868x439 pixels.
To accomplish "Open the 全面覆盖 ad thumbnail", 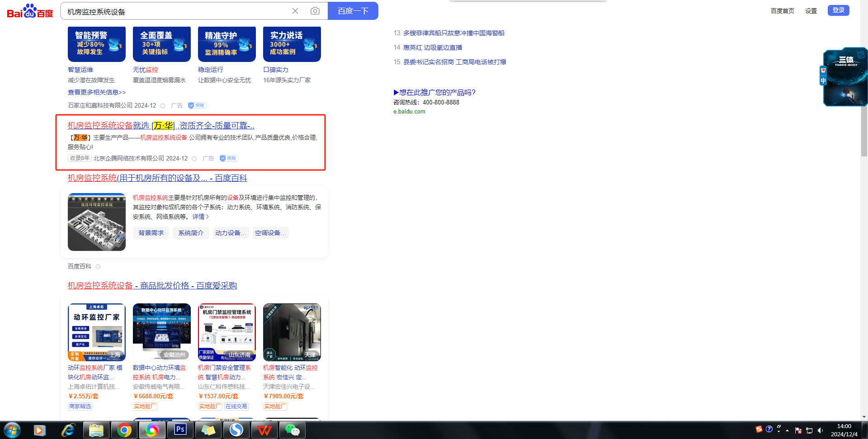I will [x=162, y=44].
